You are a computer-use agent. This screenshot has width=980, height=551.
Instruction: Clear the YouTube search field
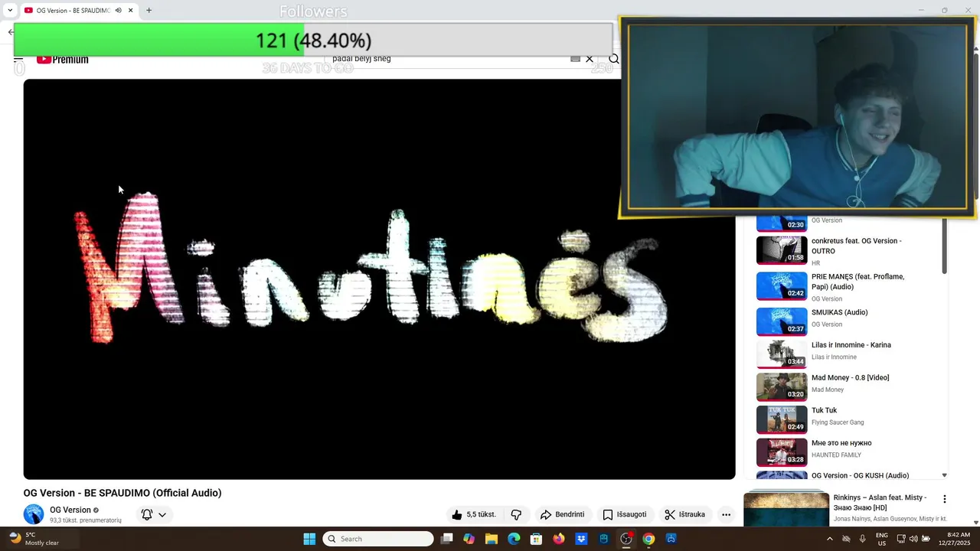pos(590,59)
